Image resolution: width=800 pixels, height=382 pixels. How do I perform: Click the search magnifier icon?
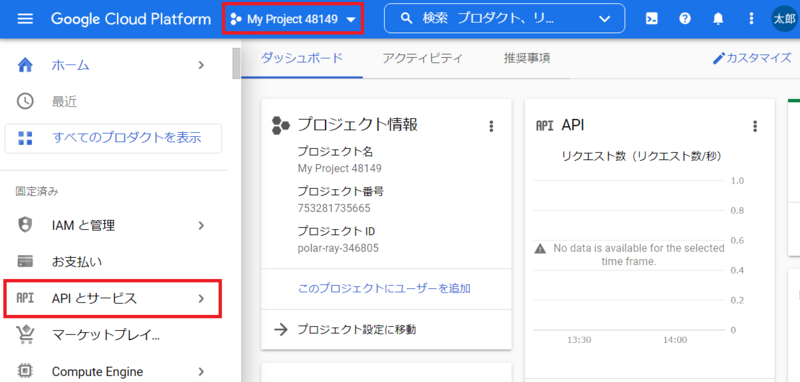(406, 19)
